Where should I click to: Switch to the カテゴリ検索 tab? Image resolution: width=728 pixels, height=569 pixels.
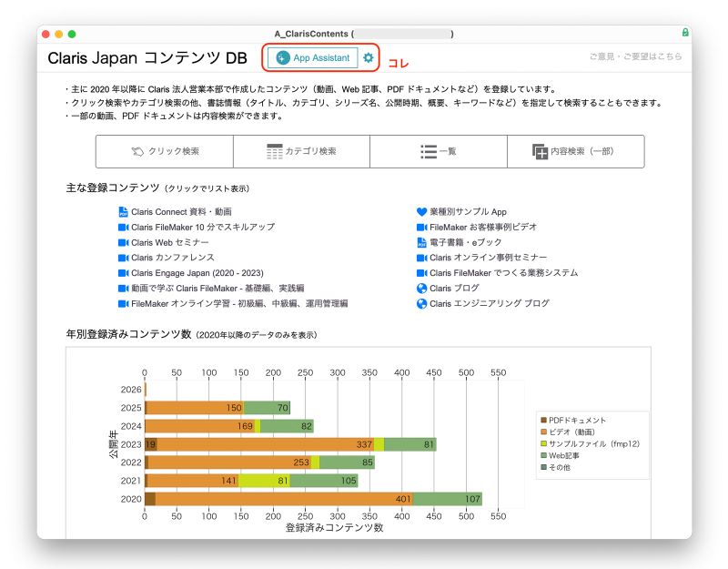pos(301,152)
